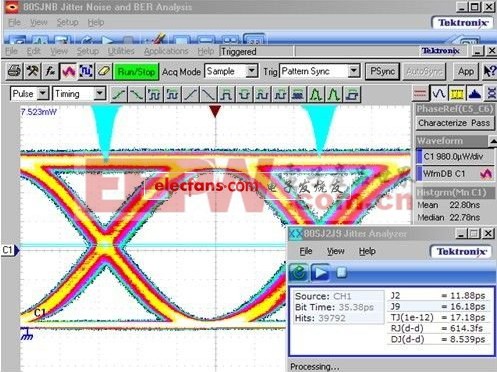The width and height of the screenshot is (497, 372).
Task: Clear data with the eraser icon
Action: [x=104, y=71]
